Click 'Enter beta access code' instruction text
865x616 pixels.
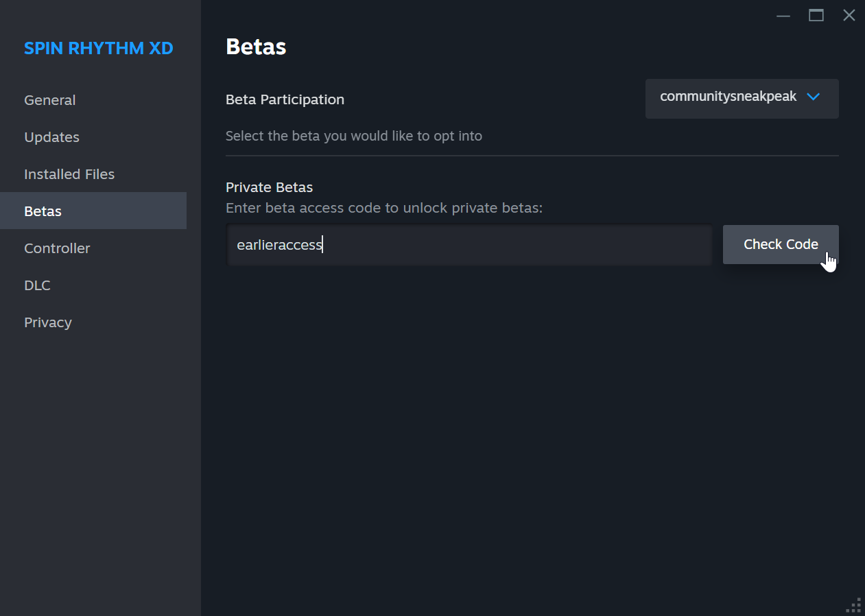384,208
